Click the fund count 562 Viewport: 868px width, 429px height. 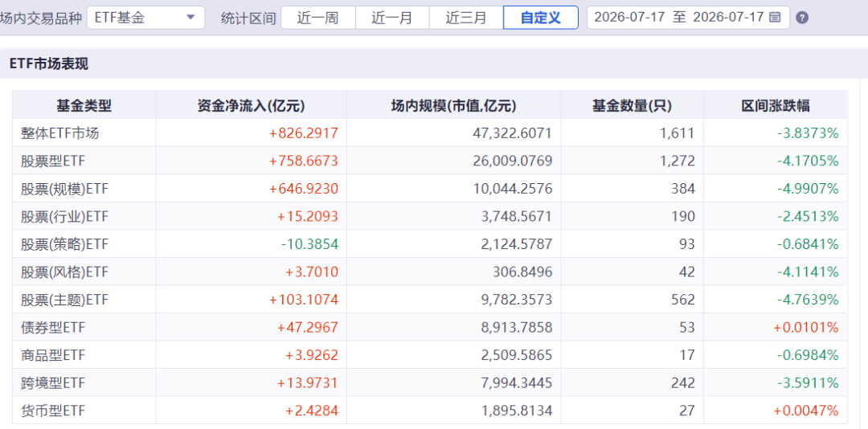click(x=684, y=300)
